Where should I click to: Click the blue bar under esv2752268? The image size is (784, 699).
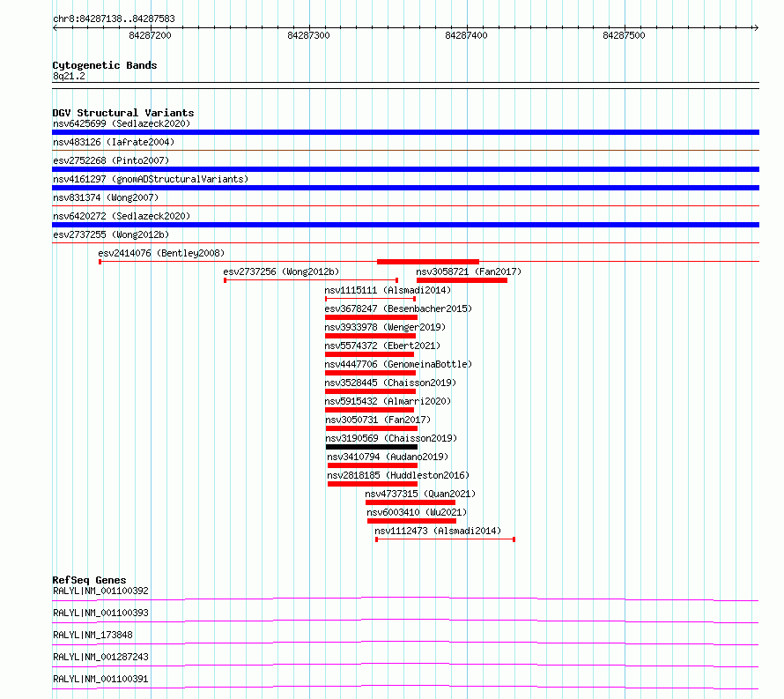point(405,169)
